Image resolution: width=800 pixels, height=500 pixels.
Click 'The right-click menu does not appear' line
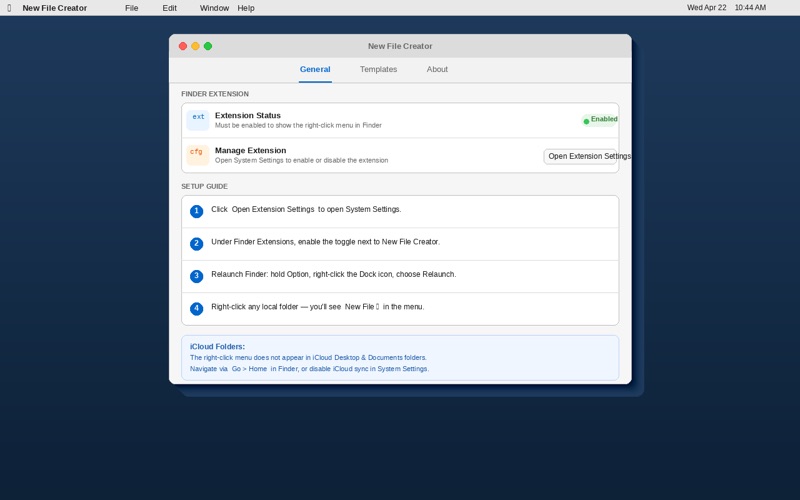308,358
